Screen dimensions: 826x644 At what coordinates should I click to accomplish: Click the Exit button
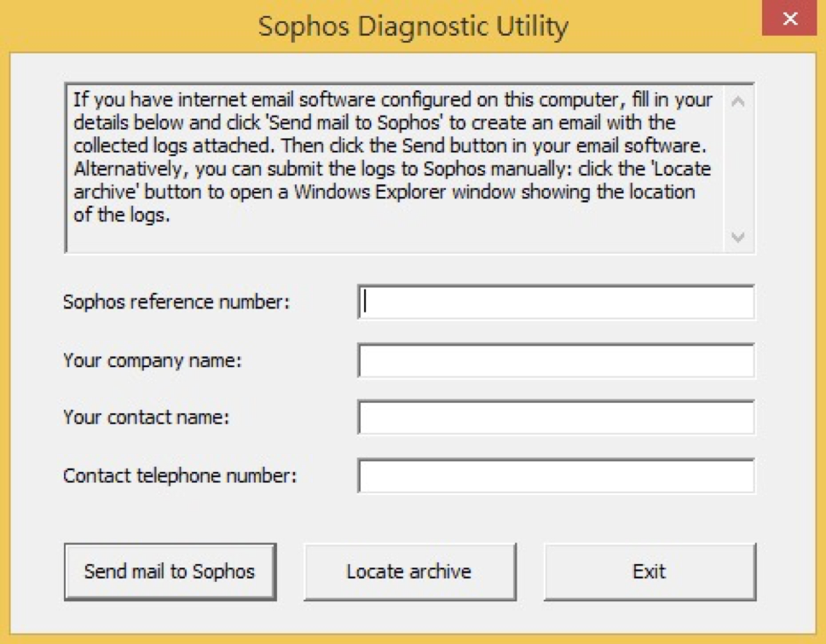[650, 572]
